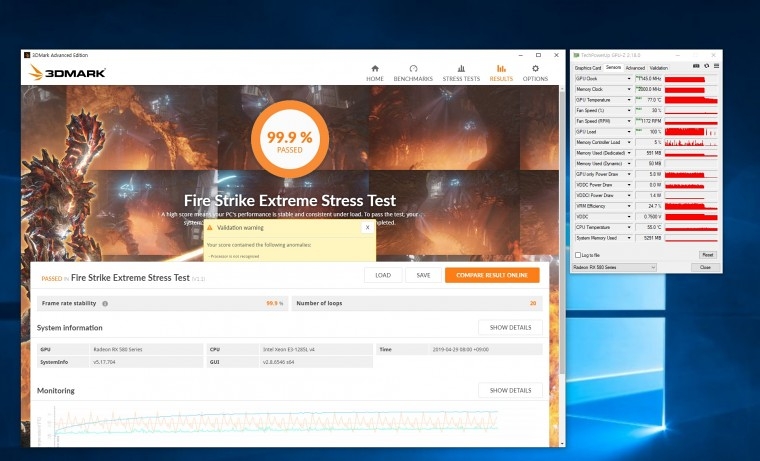Click the Memory Controller Load history graph
Viewport: 760px width, 461px height.
pos(691,143)
